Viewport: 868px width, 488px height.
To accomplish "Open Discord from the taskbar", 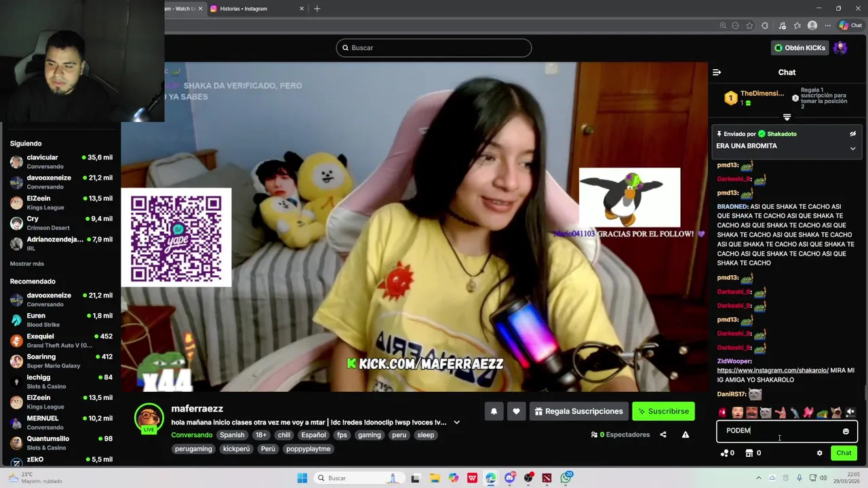I will coord(509,478).
